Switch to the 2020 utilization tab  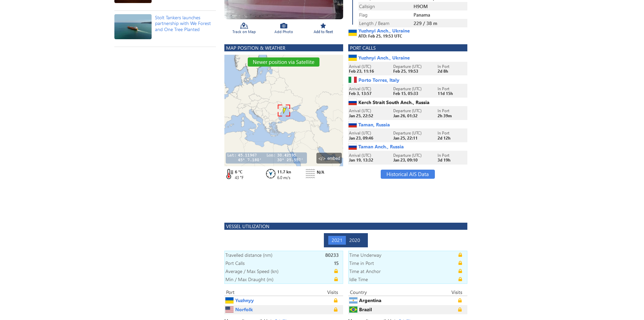click(355, 240)
